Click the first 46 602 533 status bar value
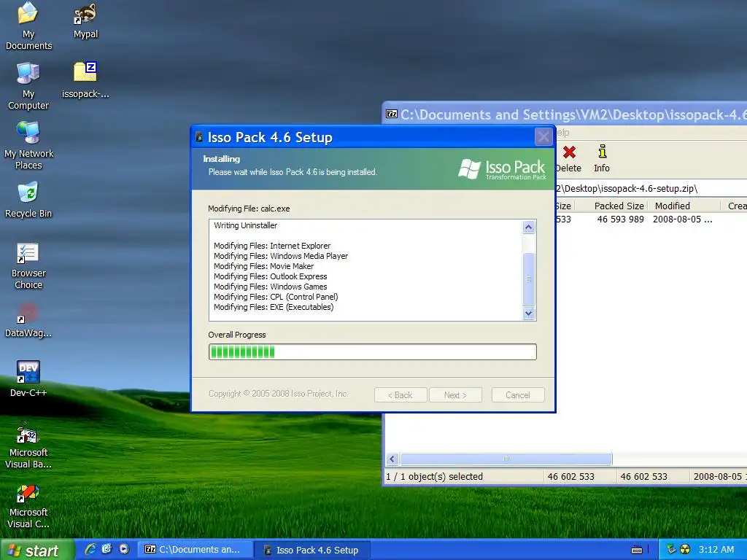747x560 pixels. coord(570,476)
